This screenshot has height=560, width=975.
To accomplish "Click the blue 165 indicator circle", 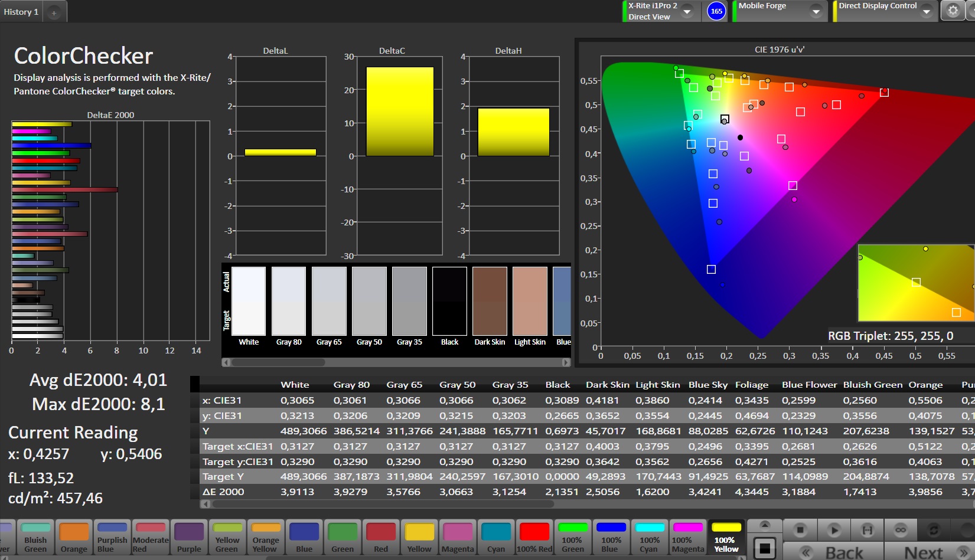I will pos(716,11).
